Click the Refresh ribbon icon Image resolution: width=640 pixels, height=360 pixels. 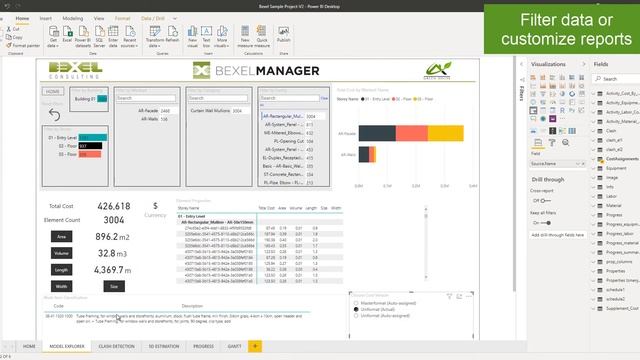pyautogui.click(x=172, y=35)
